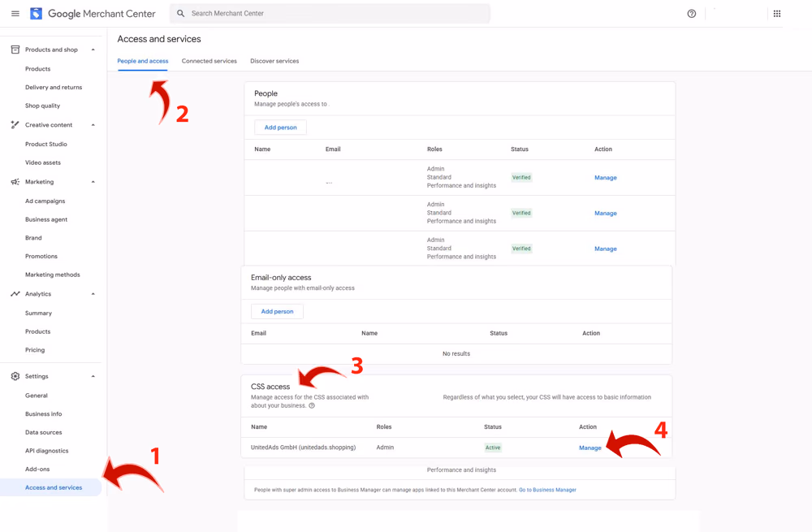Collapse the Products and shop section
This screenshot has height=532, width=812.
(x=93, y=50)
